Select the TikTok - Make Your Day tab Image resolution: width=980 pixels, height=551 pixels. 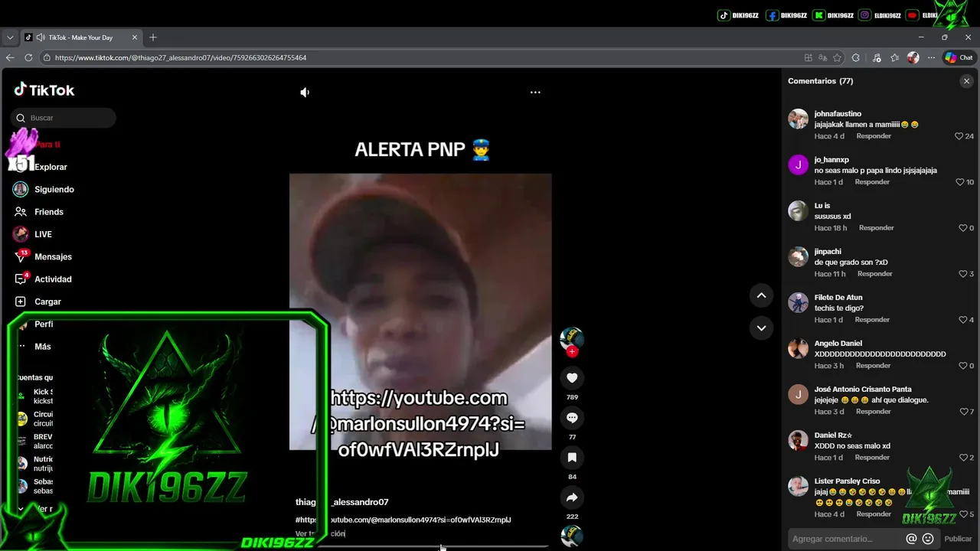click(81, 37)
